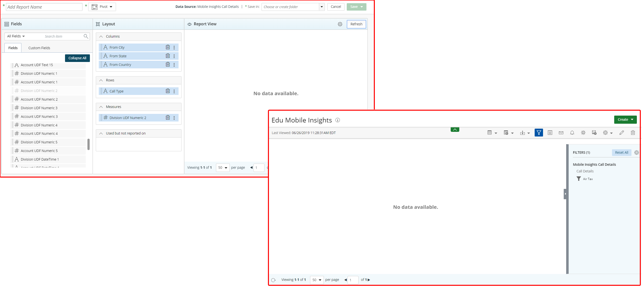
Task: Open options menu for From City
Action: pyautogui.click(x=174, y=47)
